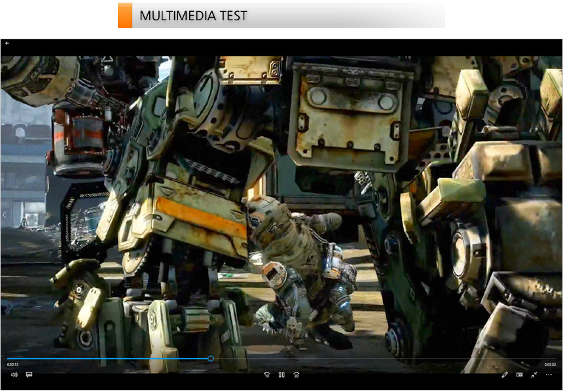Click the MULTIMEDIA TEST heading
Image resolution: width=563 pixels, height=392 pixels.
pos(193,16)
